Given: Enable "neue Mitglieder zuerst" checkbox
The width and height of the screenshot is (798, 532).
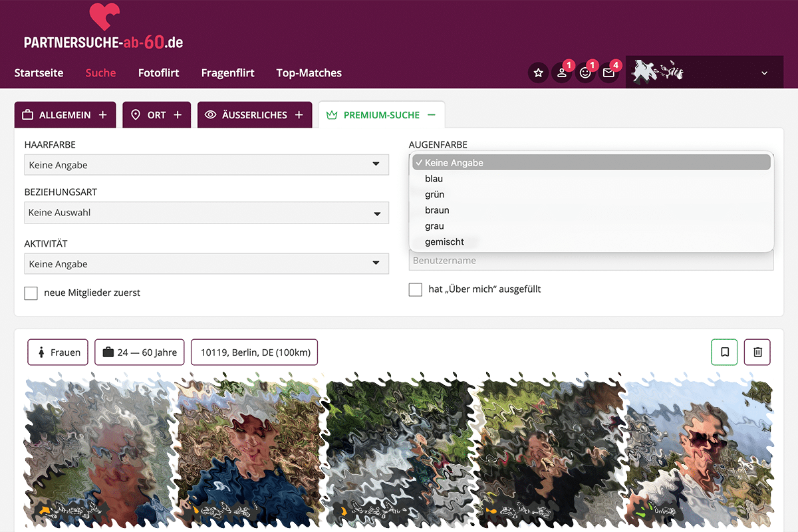Looking at the screenshot, I should 31,293.
